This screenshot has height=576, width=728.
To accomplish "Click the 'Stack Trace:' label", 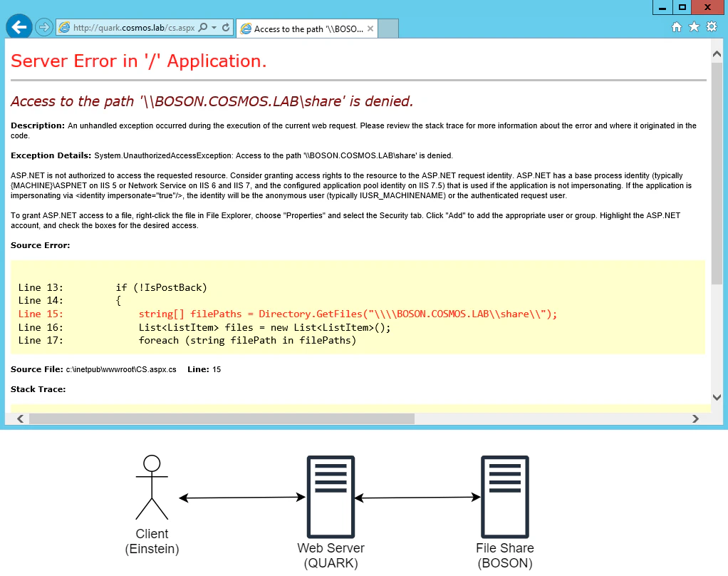I will pyautogui.click(x=38, y=389).
